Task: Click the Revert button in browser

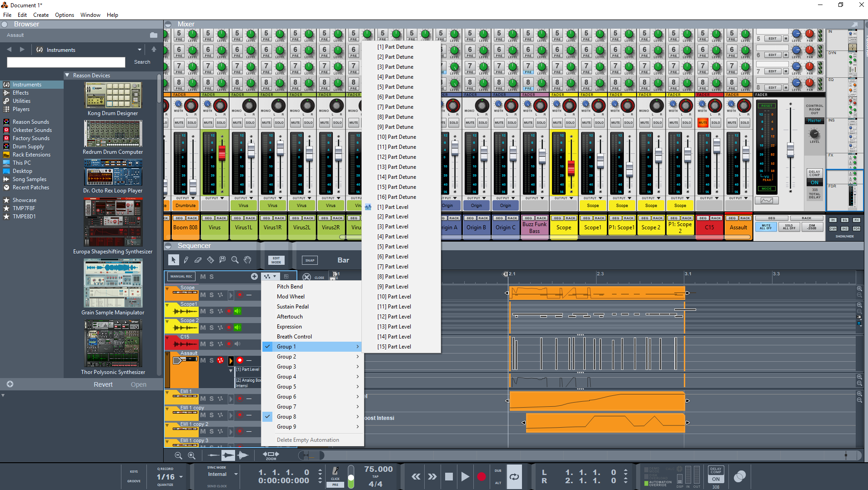Action: (103, 384)
